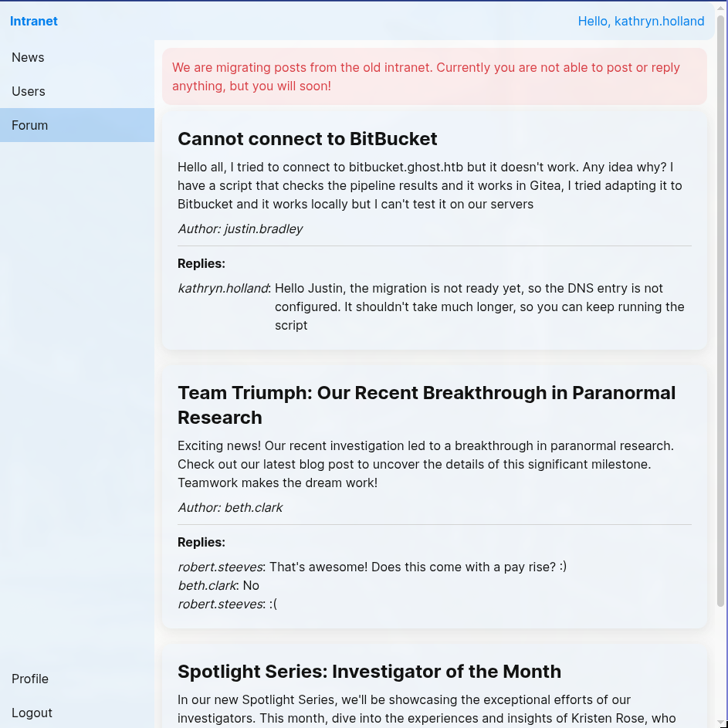Click the page vertical scrollbar thumb

pos(721,311)
